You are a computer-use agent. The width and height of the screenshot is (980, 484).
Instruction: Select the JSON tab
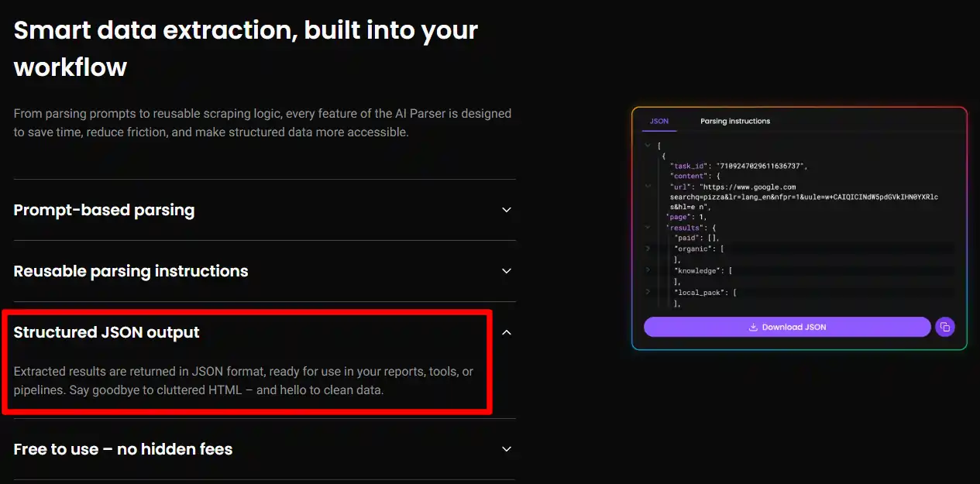(x=658, y=121)
